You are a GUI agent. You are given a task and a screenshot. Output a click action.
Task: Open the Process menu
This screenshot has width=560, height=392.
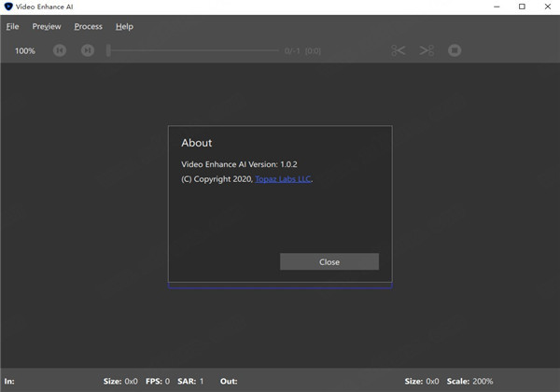pos(89,26)
